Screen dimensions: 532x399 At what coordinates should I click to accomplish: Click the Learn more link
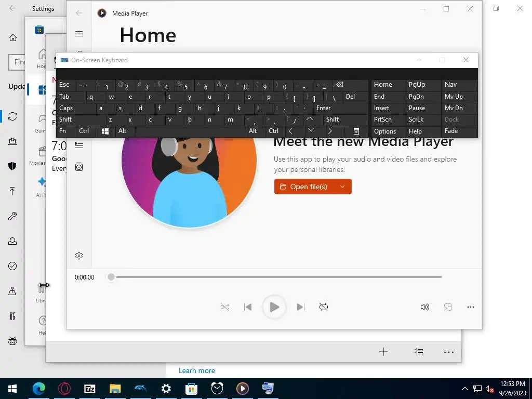tap(197, 370)
